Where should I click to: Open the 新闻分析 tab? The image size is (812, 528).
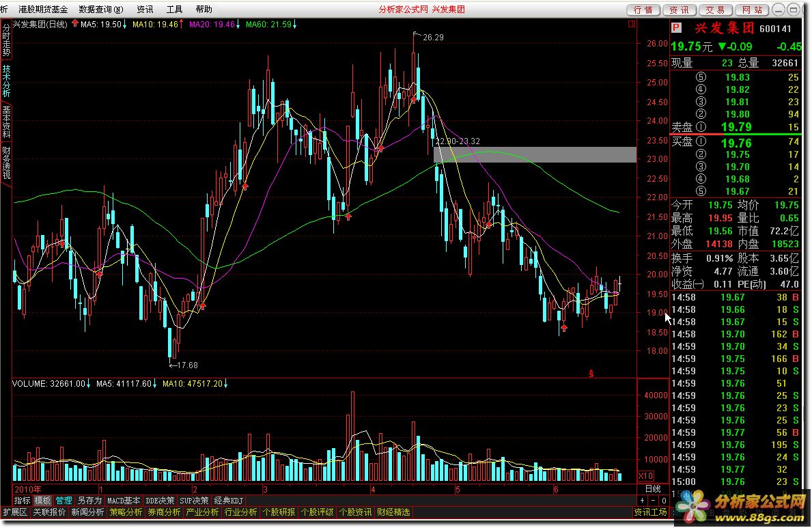(x=87, y=512)
